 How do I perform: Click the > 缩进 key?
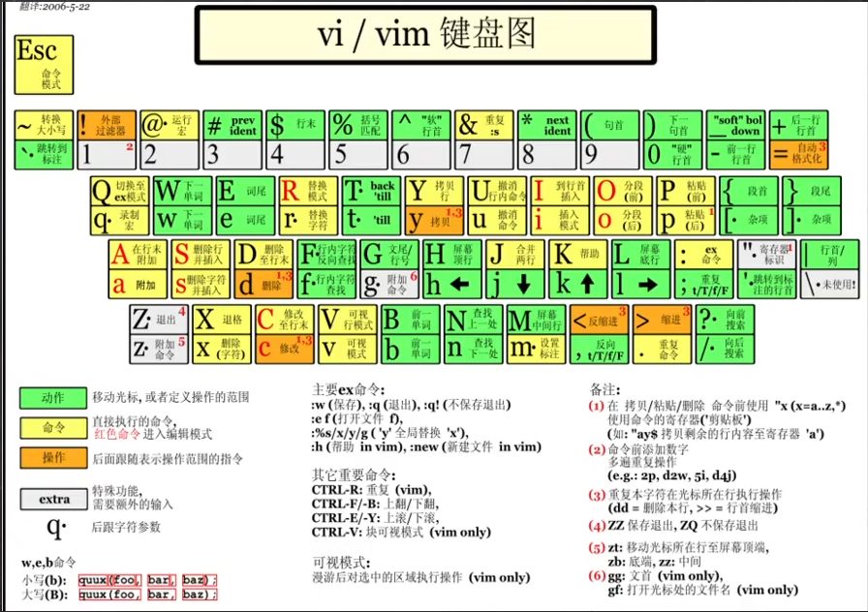click(x=662, y=320)
